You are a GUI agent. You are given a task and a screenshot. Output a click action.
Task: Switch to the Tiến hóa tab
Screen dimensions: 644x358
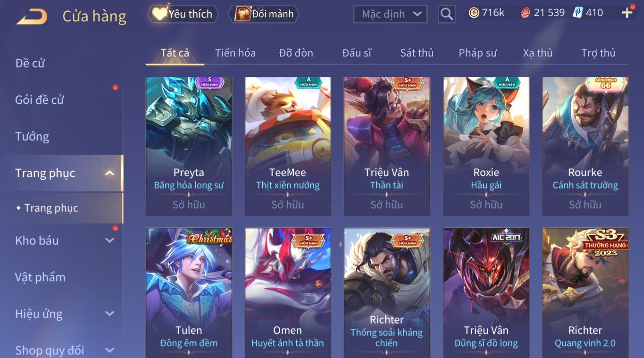[235, 53]
